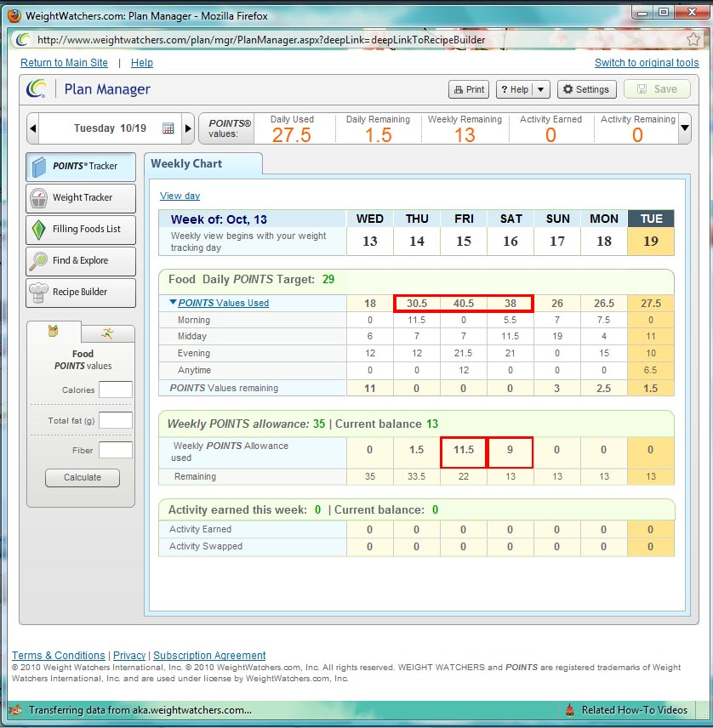
Task: Click the Plan Manager swirl logo
Action: pyautogui.click(x=37, y=88)
